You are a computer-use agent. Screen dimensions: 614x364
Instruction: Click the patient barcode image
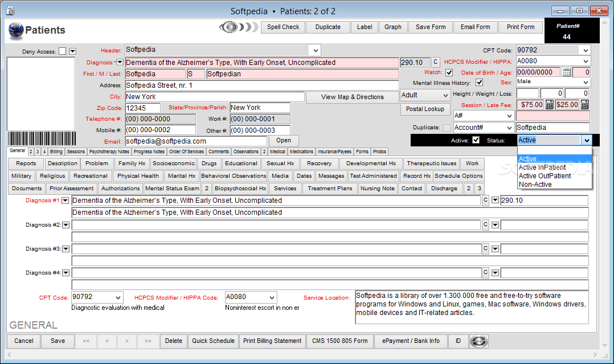[x=42, y=138]
